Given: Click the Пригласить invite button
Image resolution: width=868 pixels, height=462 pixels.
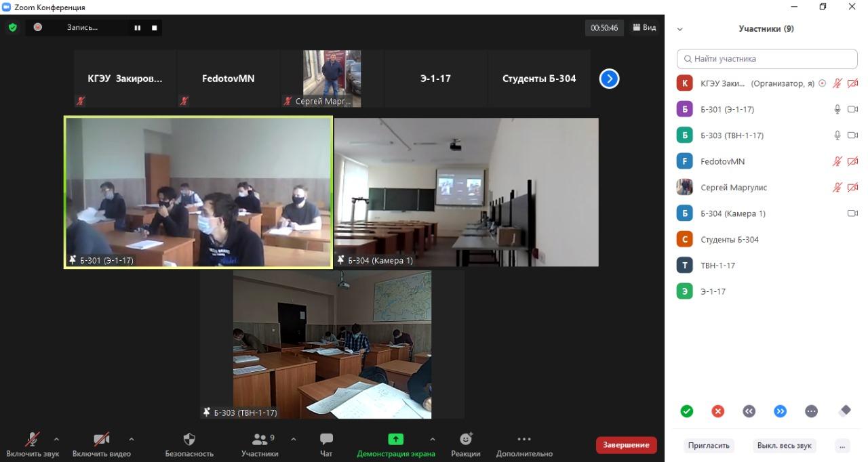Looking at the screenshot, I should coord(709,446).
